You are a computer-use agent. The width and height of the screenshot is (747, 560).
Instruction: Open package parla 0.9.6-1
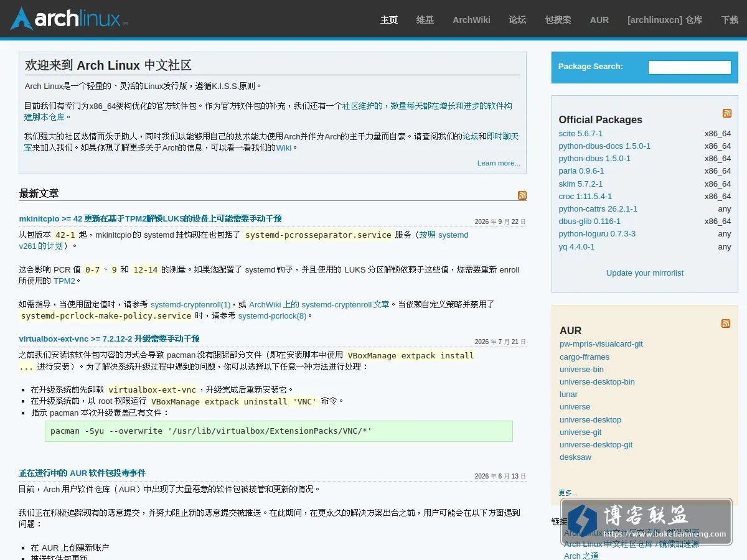pyautogui.click(x=581, y=171)
